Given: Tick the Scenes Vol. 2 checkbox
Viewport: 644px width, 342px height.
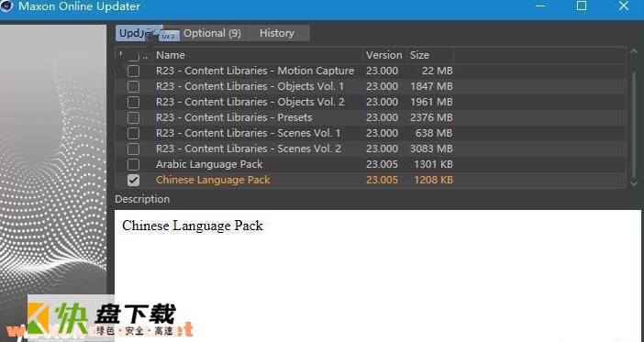Looking at the screenshot, I should click(133, 149).
